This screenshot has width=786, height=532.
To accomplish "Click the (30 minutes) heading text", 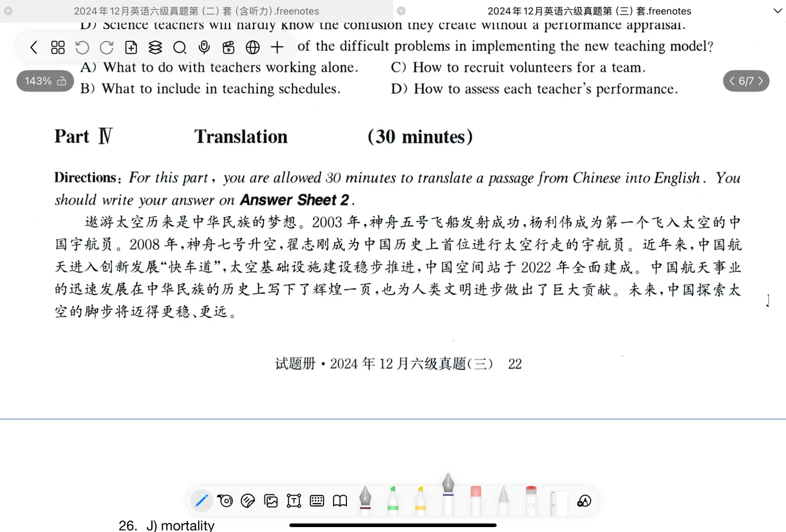I will pyautogui.click(x=420, y=136).
